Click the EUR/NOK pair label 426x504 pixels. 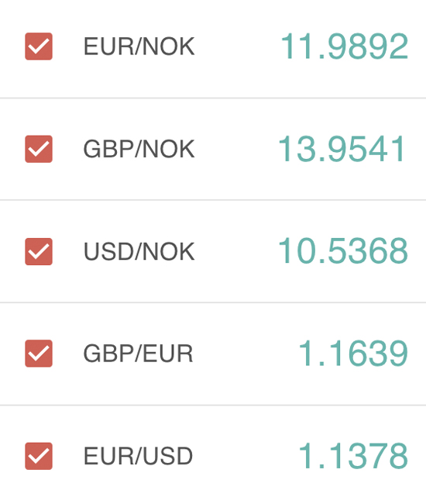coord(139,47)
